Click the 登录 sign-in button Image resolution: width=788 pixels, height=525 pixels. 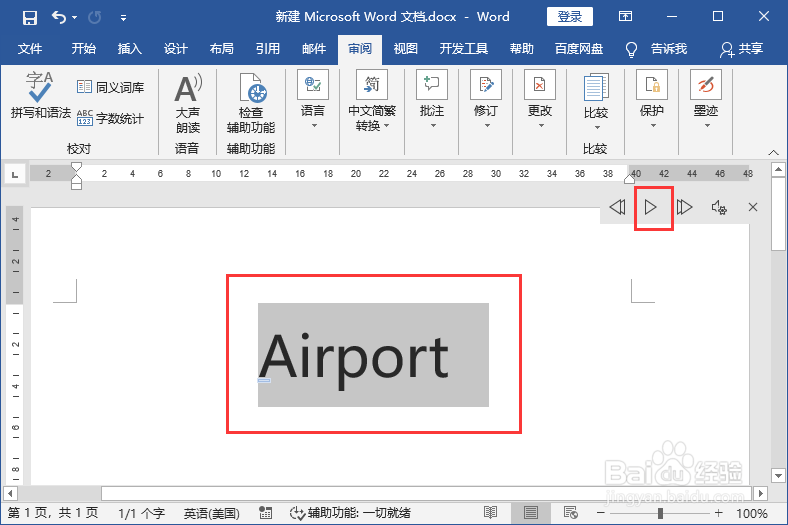click(569, 17)
